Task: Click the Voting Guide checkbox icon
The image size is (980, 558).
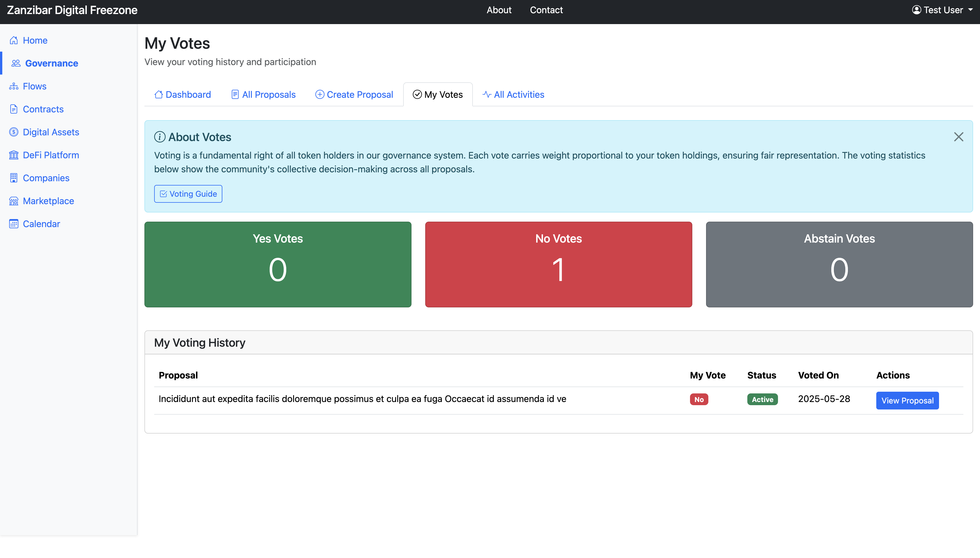Action: pos(164,194)
